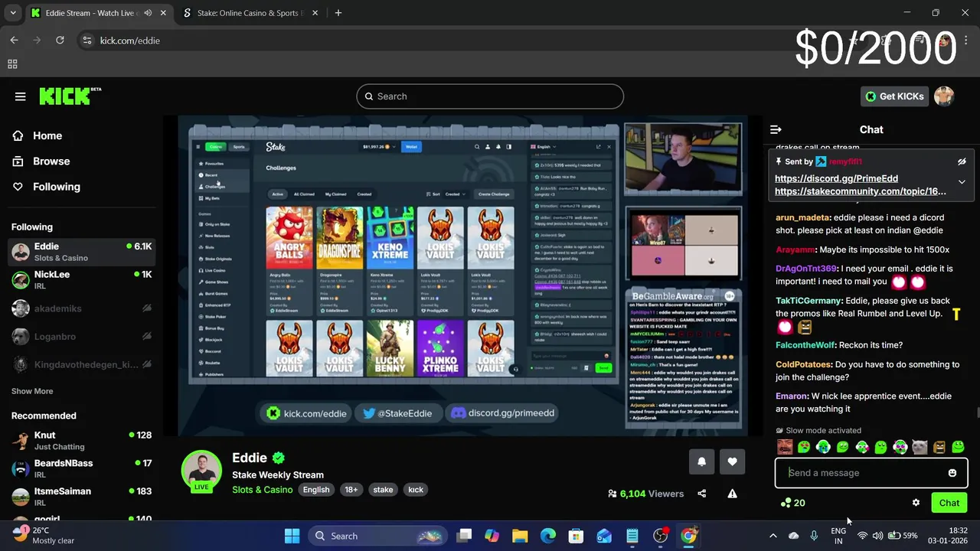Open the offline Loganbro channel

(x=81, y=337)
